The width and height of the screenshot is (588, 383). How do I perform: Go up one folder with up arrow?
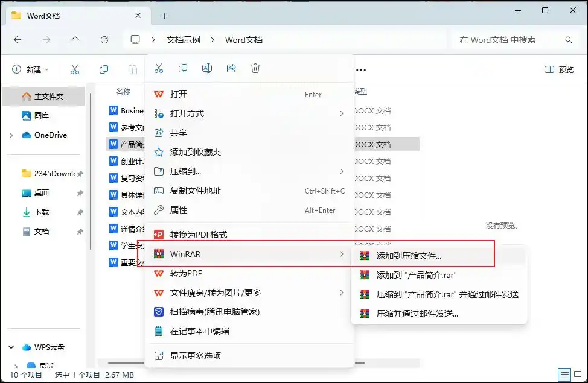(75, 40)
